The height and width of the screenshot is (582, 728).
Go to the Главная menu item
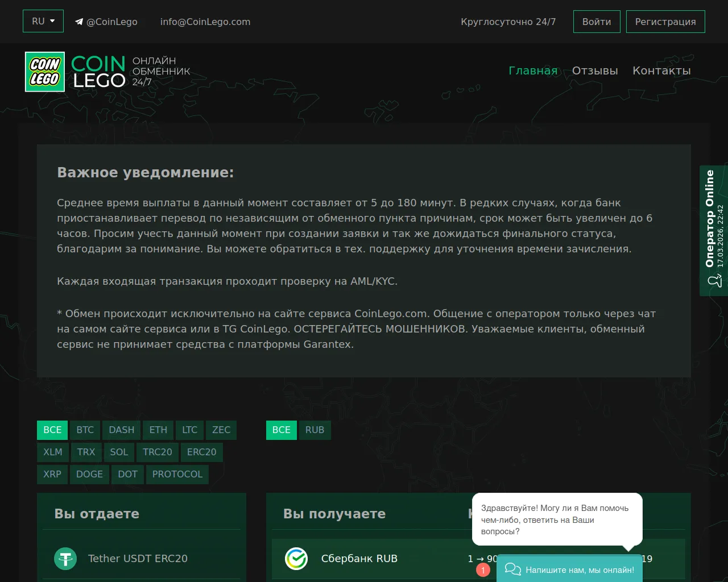point(533,70)
